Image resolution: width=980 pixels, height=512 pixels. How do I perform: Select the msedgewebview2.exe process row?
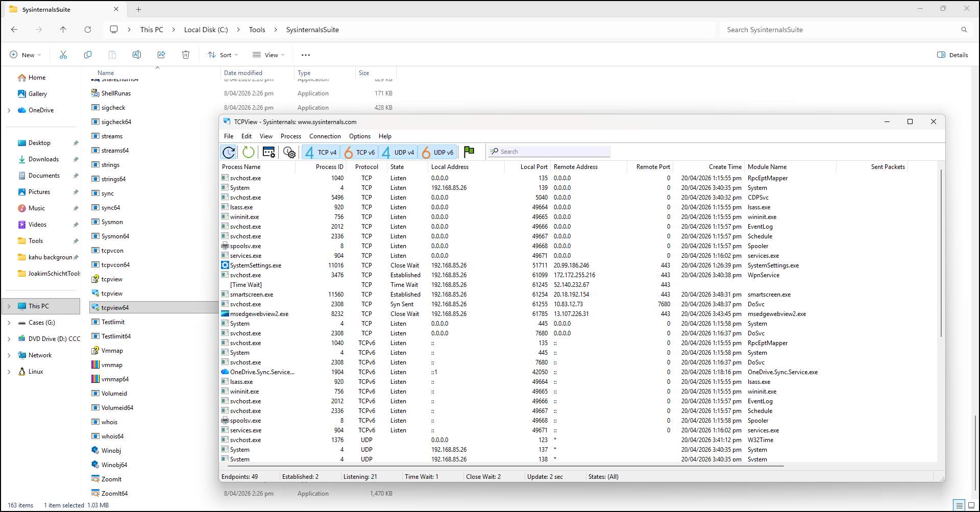click(578, 314)
